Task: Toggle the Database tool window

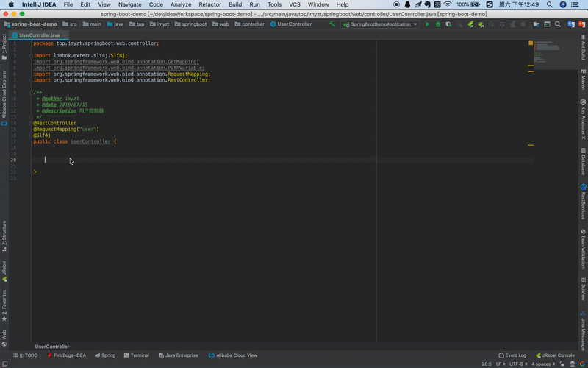Action: (x=583, y=163)
